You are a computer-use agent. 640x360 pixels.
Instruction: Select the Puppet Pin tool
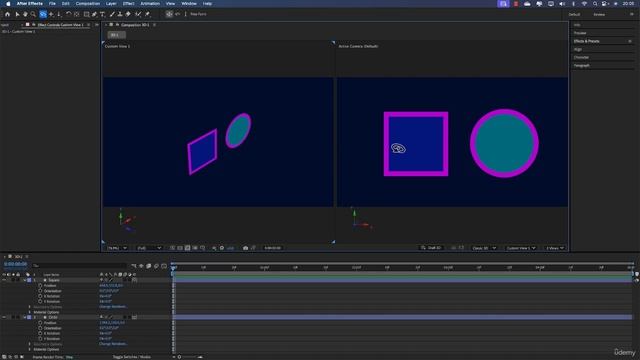coord(147,14)
